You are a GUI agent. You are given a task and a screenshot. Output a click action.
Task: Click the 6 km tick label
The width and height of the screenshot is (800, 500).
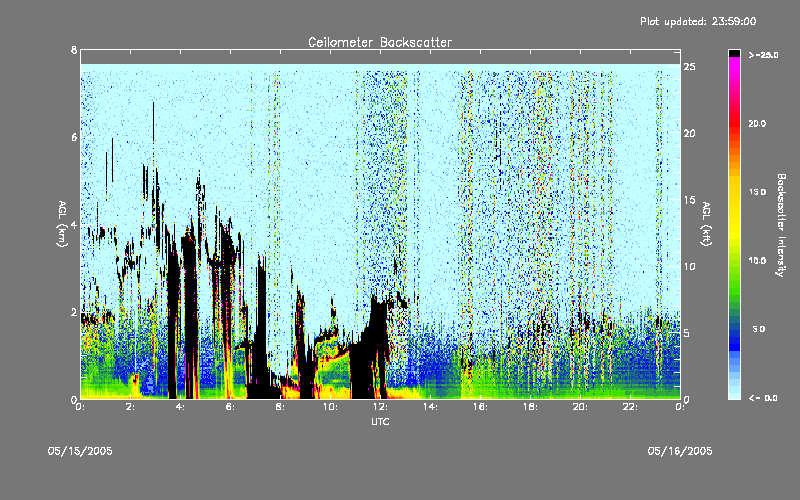point(74,137)
